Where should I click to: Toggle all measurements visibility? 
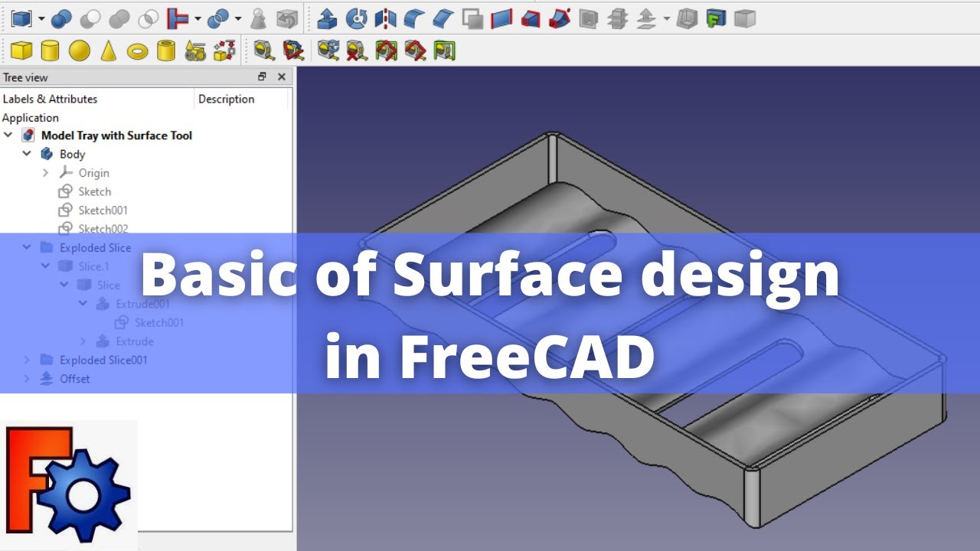pos(387,51)
